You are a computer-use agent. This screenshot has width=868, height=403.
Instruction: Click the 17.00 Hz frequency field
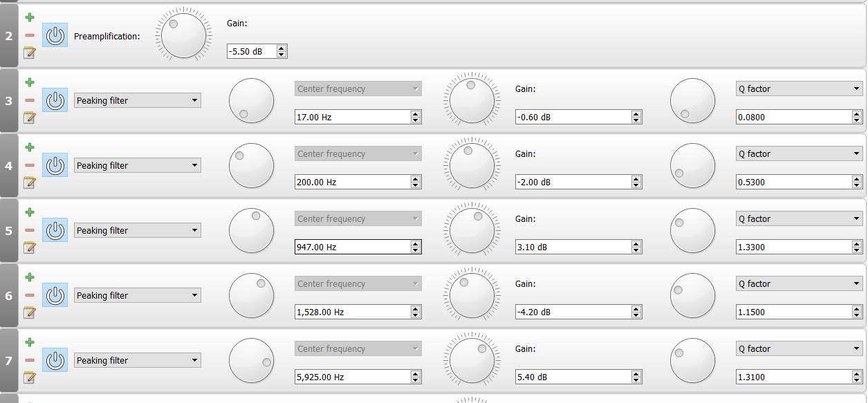[x=358, y=118]
